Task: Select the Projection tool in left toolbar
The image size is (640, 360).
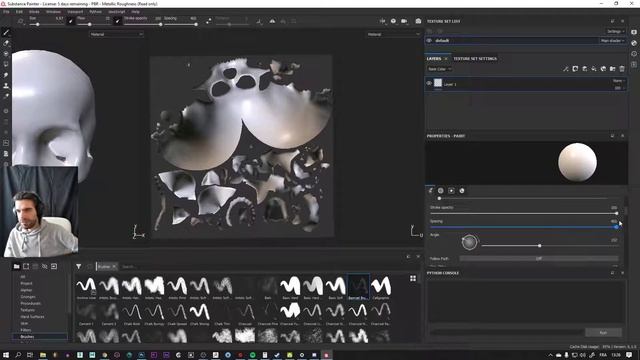Action: (x=6, y=53)
